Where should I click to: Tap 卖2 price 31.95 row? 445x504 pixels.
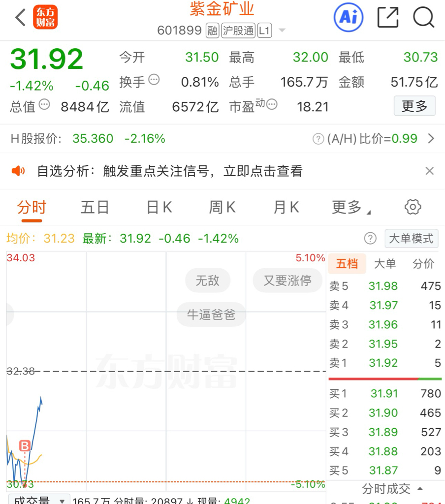[x=385, y=344]
